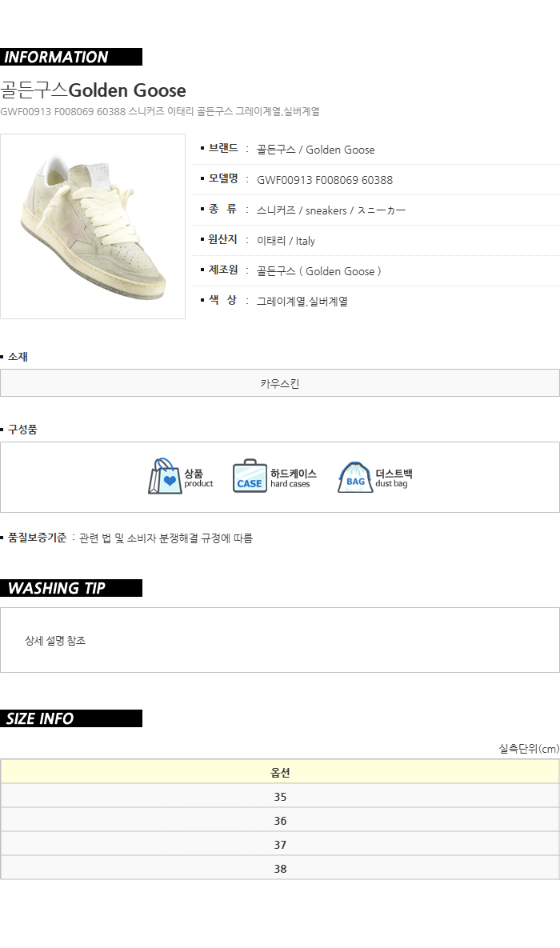560x948 pixels.
Task: Click the brand value 골든구스 / Golden Goose
Action: [x=315, y=150]
